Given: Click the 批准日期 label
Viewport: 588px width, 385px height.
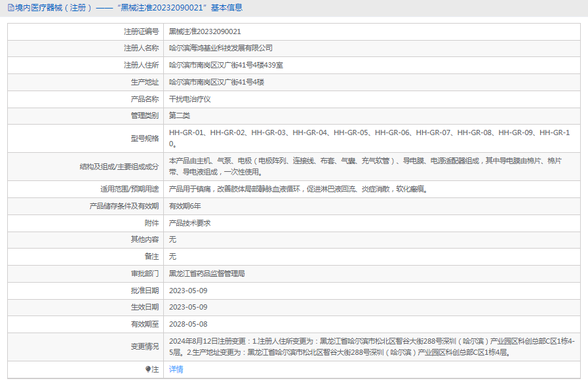Looking at the screenshot, I should [145, 291].
